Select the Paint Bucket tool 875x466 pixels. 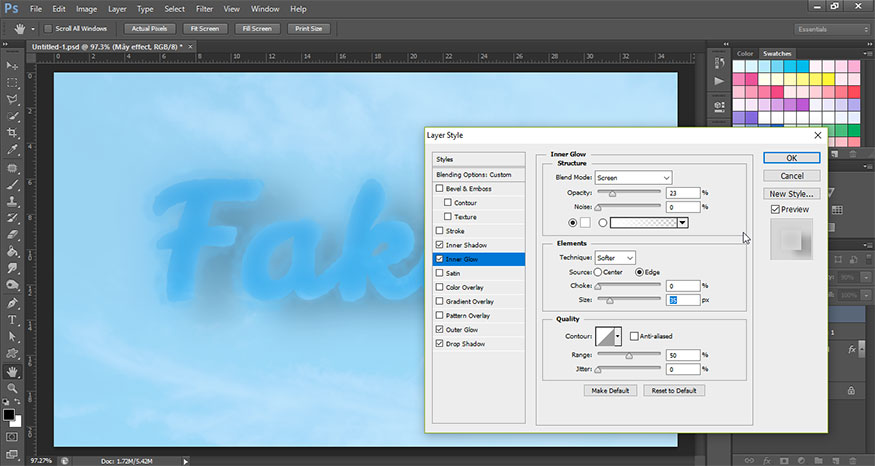[x=12, y=252]
